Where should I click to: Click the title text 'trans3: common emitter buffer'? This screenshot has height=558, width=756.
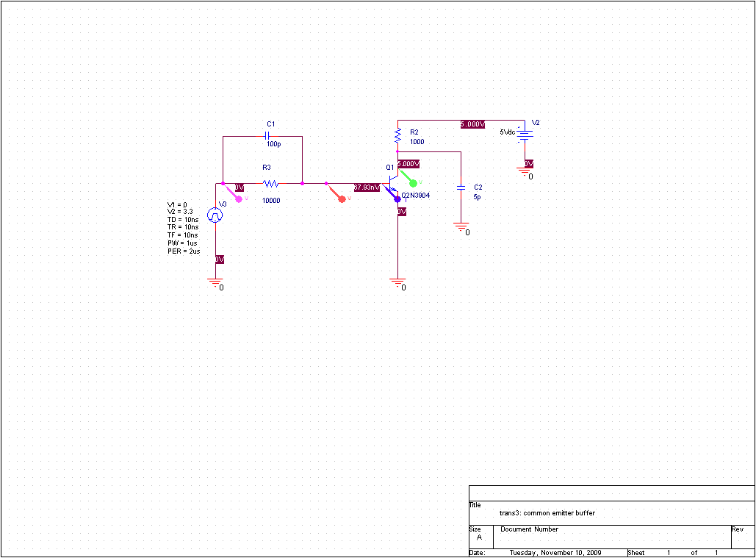point(547,513)
